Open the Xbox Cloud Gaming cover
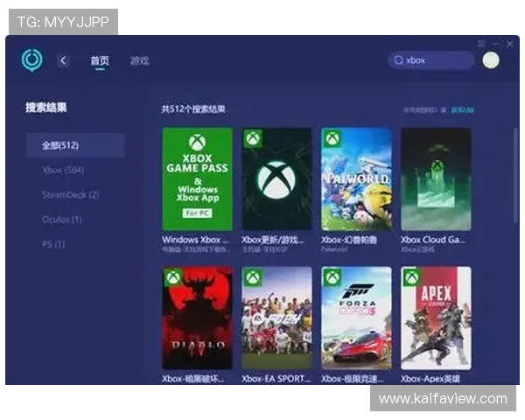525x420 pixels. coord(436,178)
